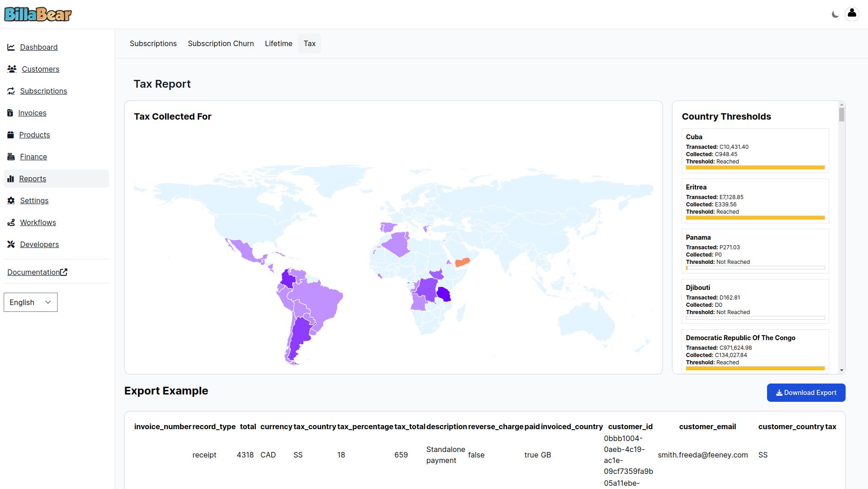This screenshot has width=868, height=489.
Task: Switch to the Subscription Churn tab
Action: tap(221, 43)
